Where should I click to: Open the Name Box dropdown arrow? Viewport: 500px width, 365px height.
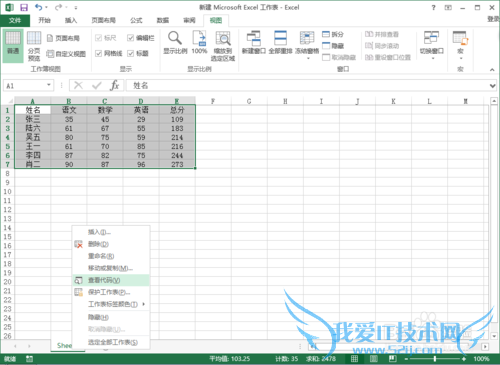[x=49, y=85]
